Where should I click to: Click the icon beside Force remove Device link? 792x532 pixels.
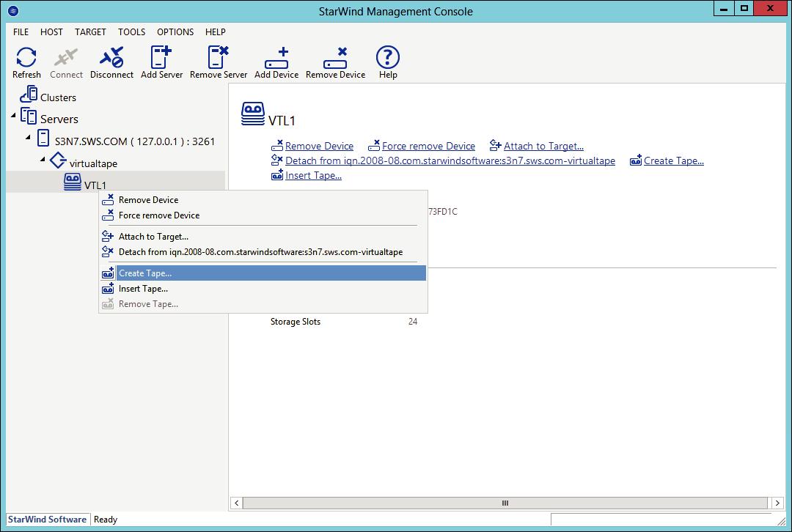click(374, 146)
